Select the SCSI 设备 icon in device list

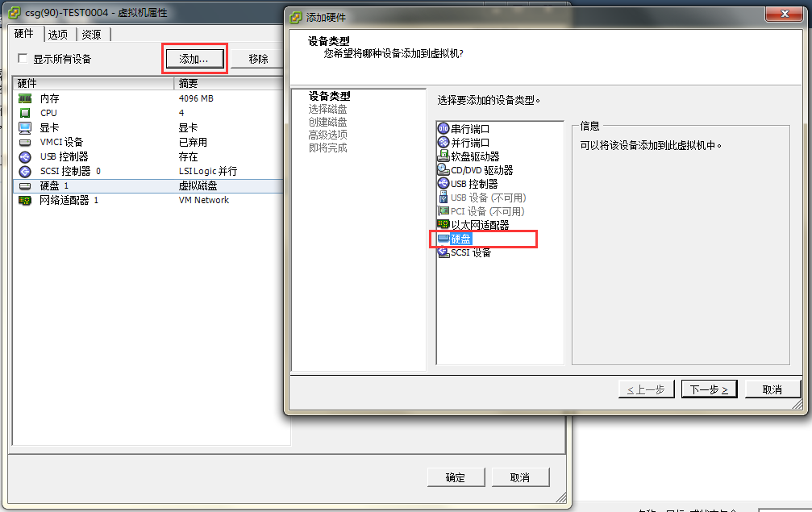443,252
